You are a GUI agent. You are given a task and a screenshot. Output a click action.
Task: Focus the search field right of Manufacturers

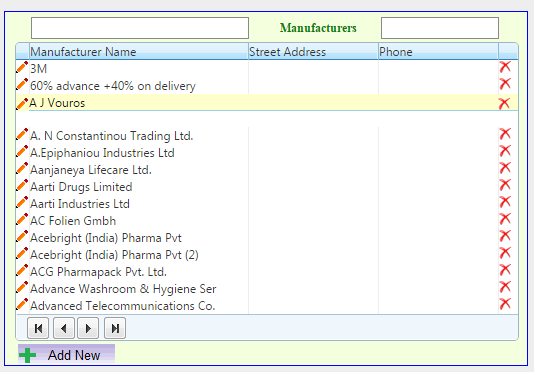click(440, 28)
